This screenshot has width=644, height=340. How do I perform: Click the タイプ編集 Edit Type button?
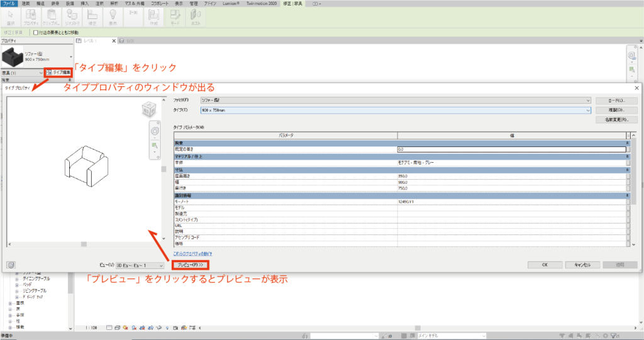tap(58, 73)
